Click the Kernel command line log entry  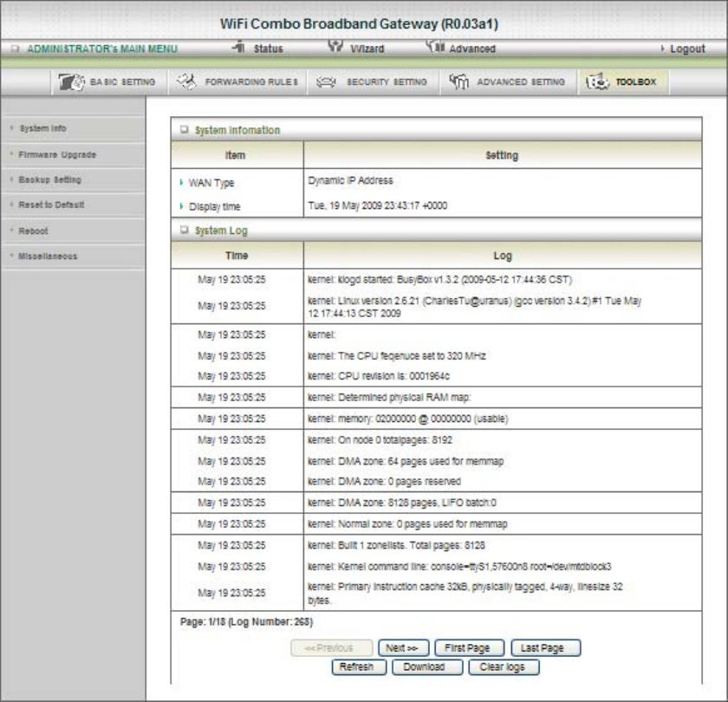click(x=459, y=567)
